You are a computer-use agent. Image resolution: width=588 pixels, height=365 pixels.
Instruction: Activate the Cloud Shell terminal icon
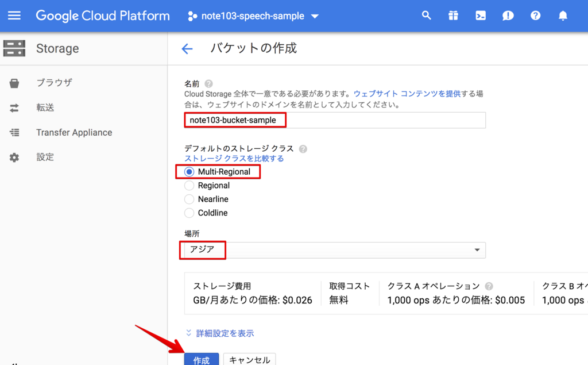pos(481,16)
